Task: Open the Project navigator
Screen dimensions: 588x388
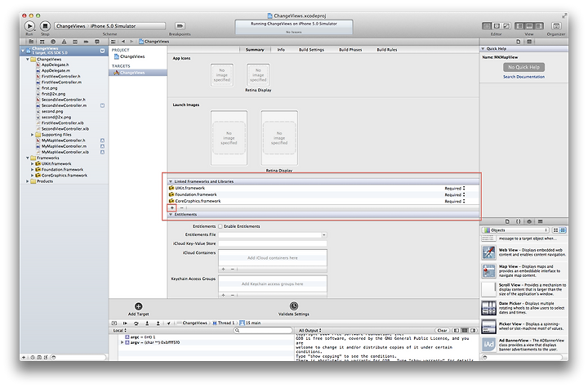Action: click(31, 42)
